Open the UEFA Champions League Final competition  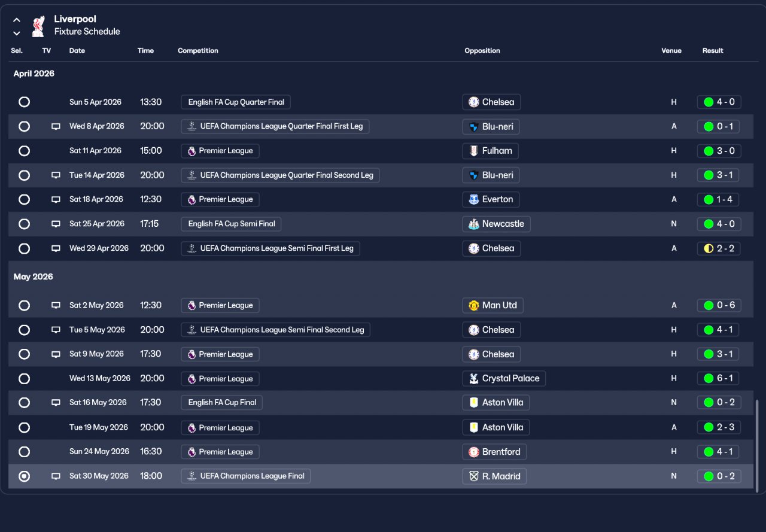click(x=246, y=476)
